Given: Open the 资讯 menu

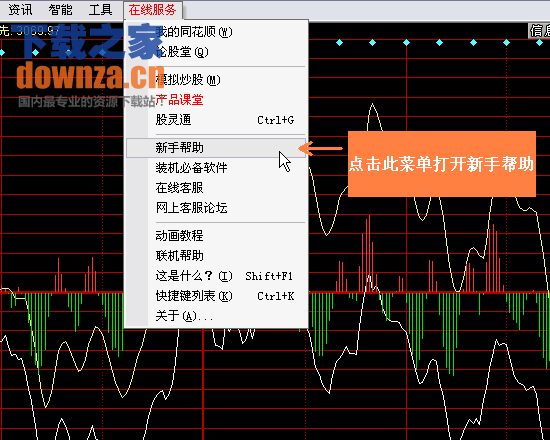Looking at the screenshot, I should tap(20, 10).
